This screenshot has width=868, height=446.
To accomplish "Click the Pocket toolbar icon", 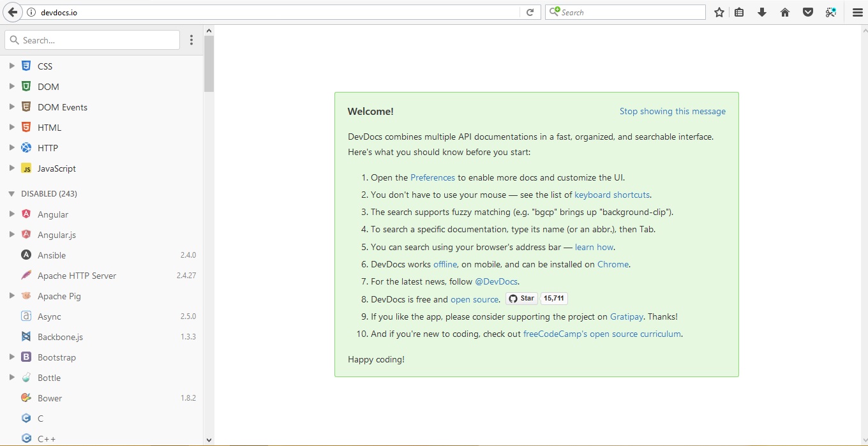I will [x=808, y=12].
